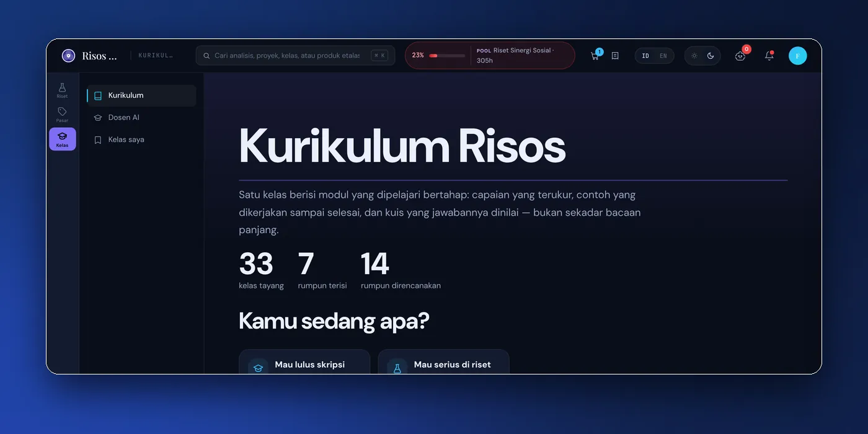This screenshot has width=868, height=434.
Task: Click the 33 kelas tayang stat
Action: (x=261, y=270)
